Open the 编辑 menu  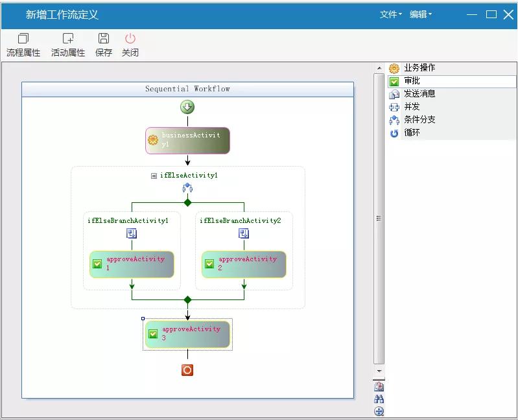pos(421,14)
